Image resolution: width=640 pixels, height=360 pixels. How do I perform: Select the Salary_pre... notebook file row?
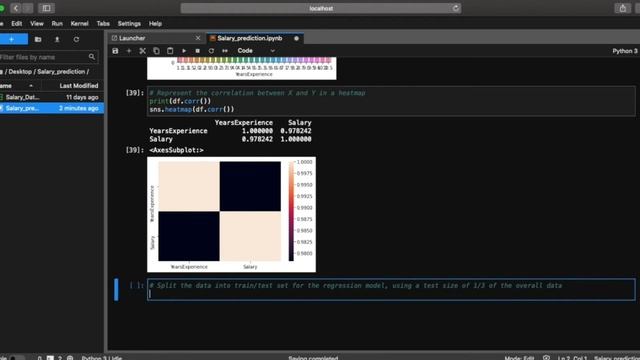click(x=51, y=108)
